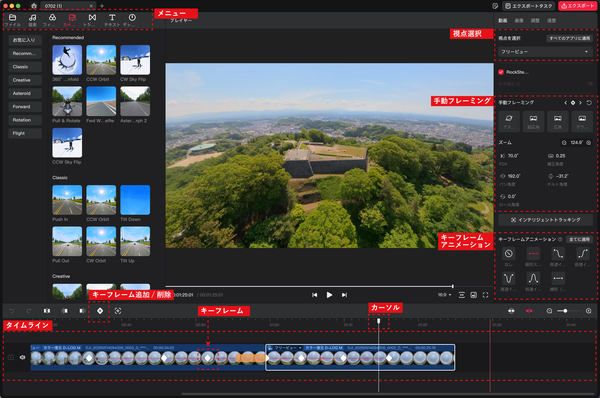Screen dimensions: 600x398
Task: Click the timeline zoom slider handle
Action: tap(565, 311)
